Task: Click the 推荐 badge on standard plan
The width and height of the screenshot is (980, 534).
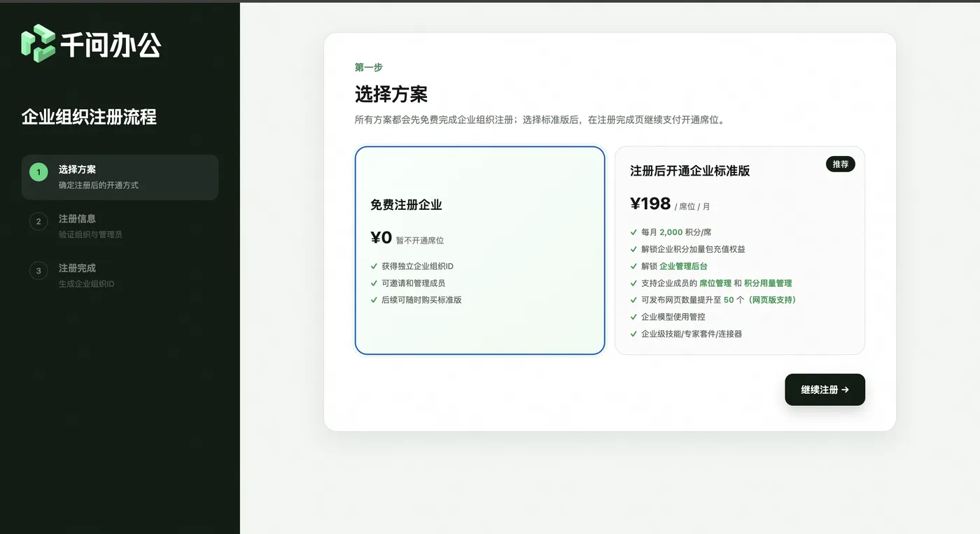Action: (x=840, y=164)
